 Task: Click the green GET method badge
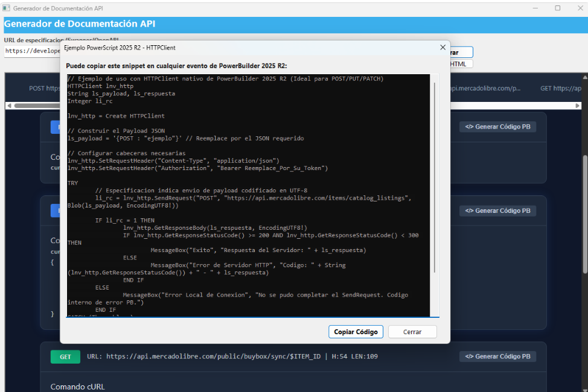coord(65,357)
